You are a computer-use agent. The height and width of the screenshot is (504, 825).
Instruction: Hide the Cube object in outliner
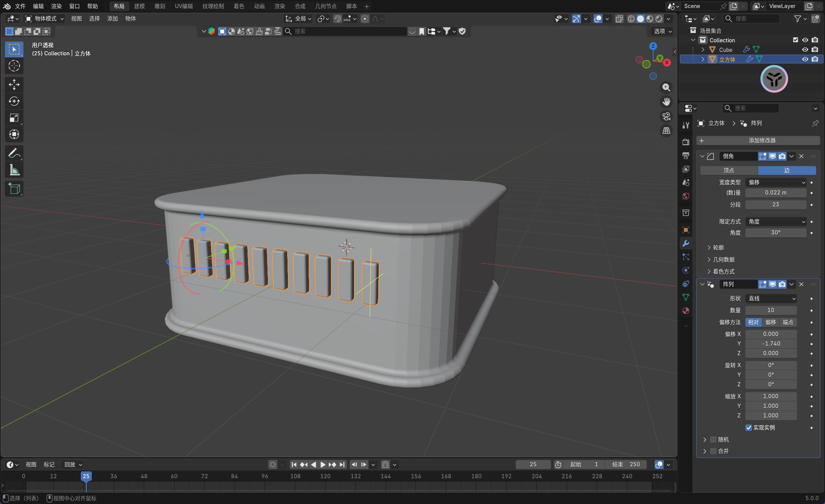(x=805, y=50)
